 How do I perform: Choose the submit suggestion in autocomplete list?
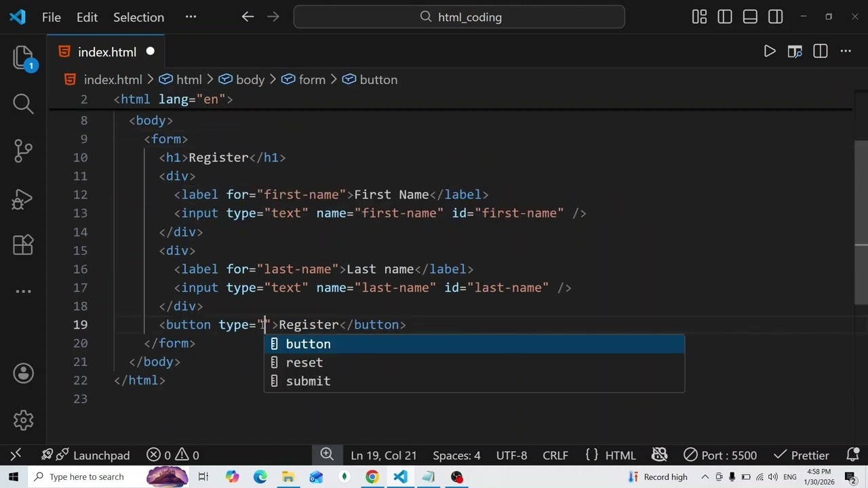pos(474,381)
